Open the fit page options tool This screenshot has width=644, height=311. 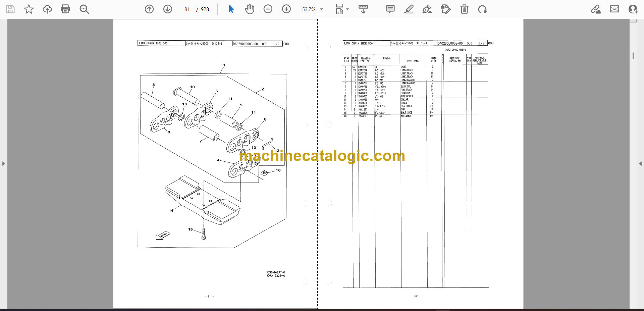339,9
